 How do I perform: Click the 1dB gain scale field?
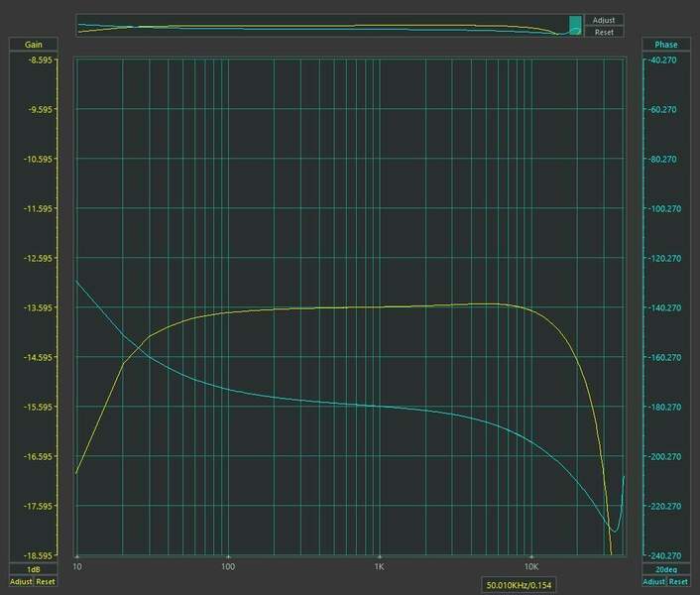34,570
